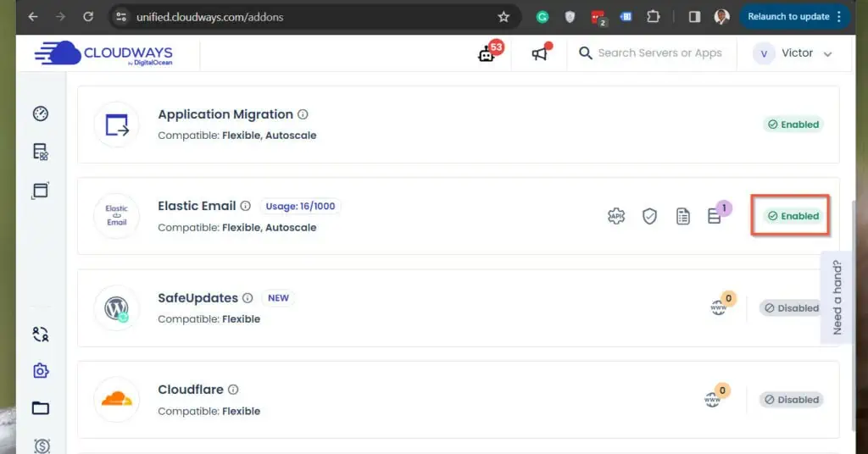
Task: Open the Applications icon in the sidebar
Action: pos(41,191)
